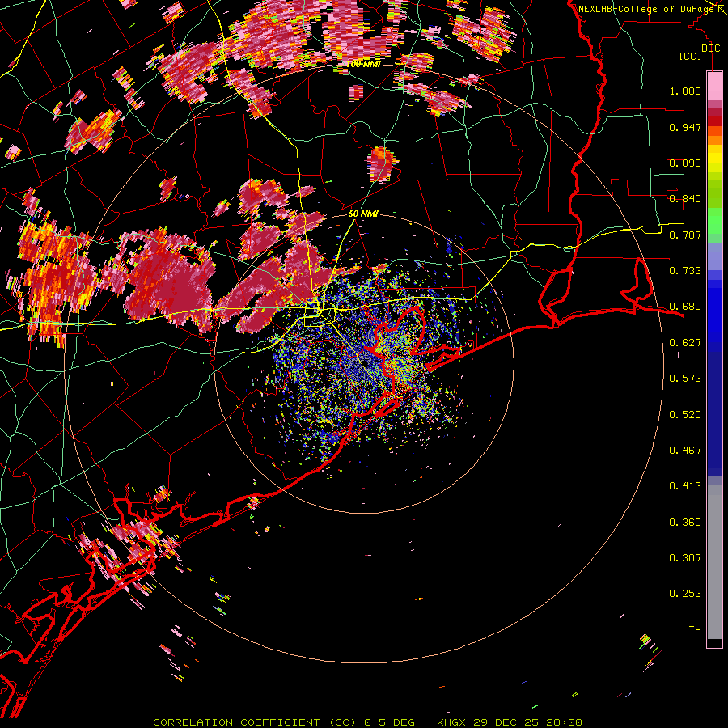The height and width of the screenshot is (728, 728).
Task: Click the NEXLAB-College of DuPage title text
Action: (x=646, y=9)
